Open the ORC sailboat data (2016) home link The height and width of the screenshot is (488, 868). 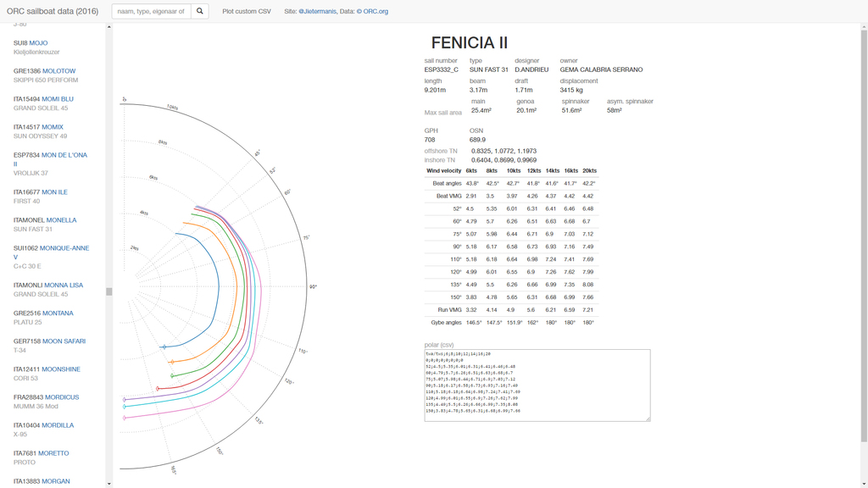pos(53,11)
